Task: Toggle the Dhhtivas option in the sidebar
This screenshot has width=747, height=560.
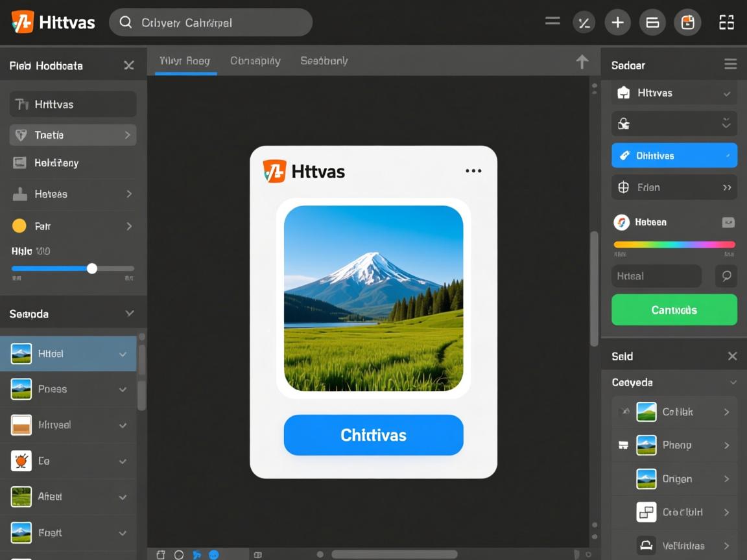Action: pyautogui.click(x=674, y=155)
